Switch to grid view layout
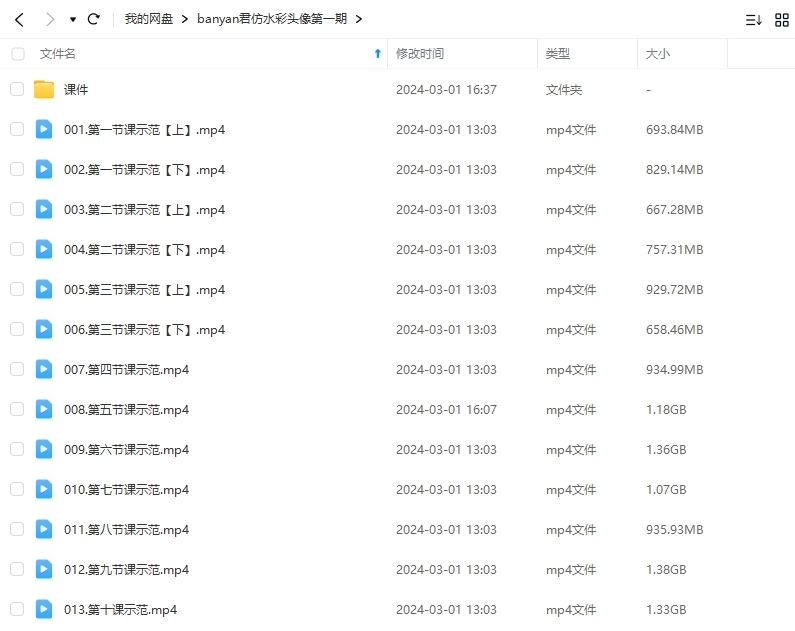The image size is (795, 631). click(782, 19)
